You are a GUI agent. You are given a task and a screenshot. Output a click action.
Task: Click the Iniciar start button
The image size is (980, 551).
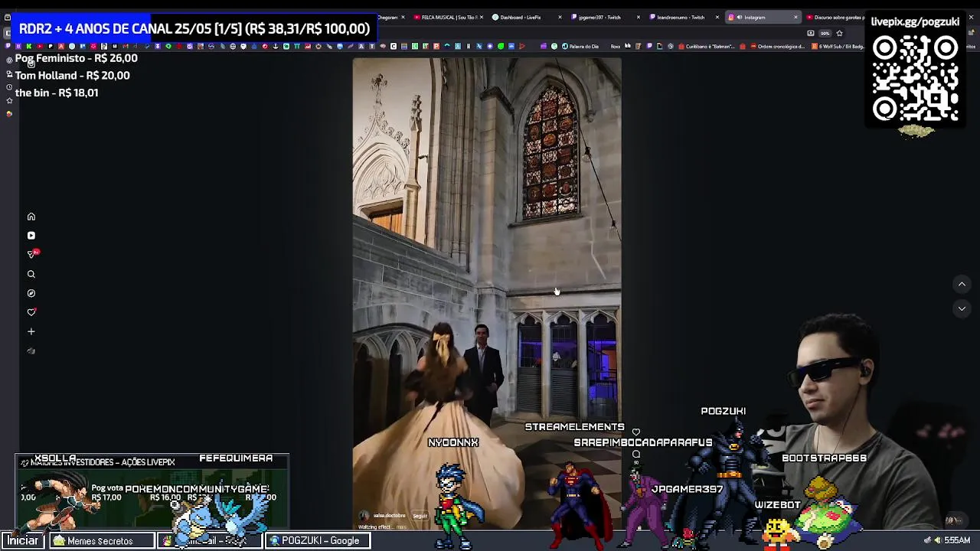click(23, 540)
